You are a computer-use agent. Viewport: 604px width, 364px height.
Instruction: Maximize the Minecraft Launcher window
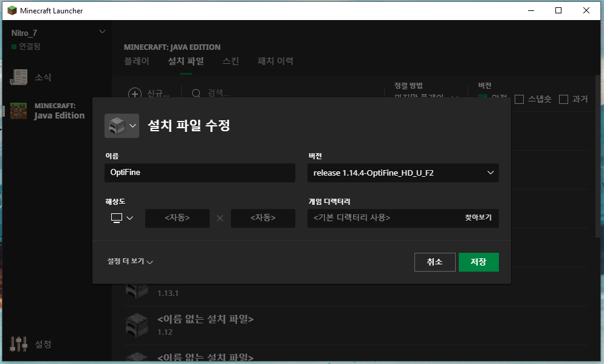click(558, 10)
